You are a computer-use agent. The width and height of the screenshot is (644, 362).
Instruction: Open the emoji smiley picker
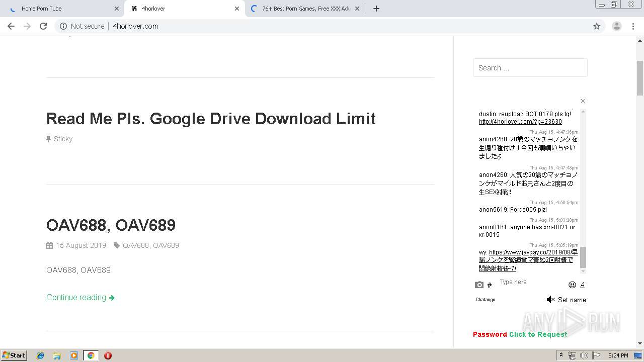pyautogui.click(x=572, y=285)
